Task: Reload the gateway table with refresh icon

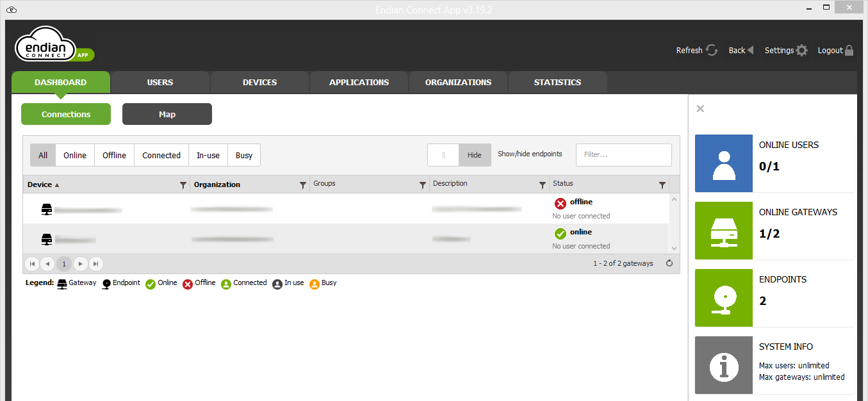Action: pos(669,263)
